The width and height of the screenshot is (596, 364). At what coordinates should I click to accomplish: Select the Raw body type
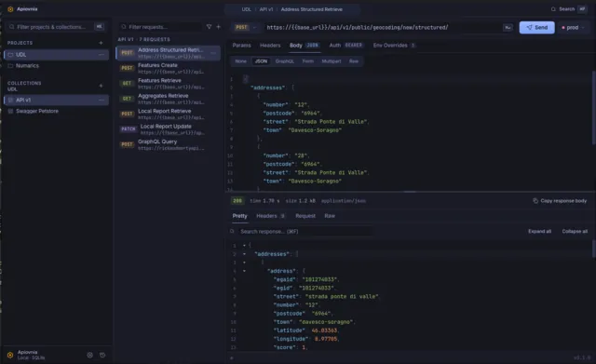354,61
